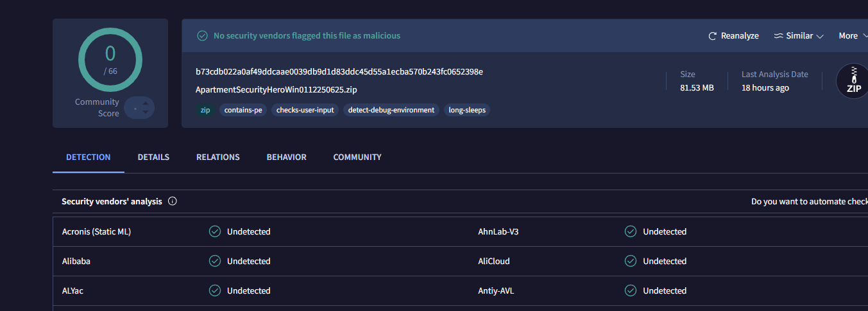Expand the Similar dropdown
868x311 pixels.
[799, 36]
